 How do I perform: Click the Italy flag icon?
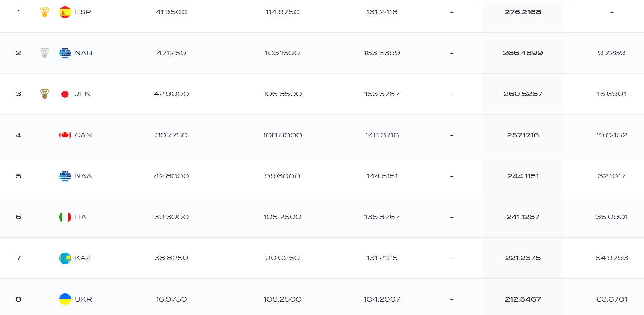pyautogui.click(x=65, y=217)
